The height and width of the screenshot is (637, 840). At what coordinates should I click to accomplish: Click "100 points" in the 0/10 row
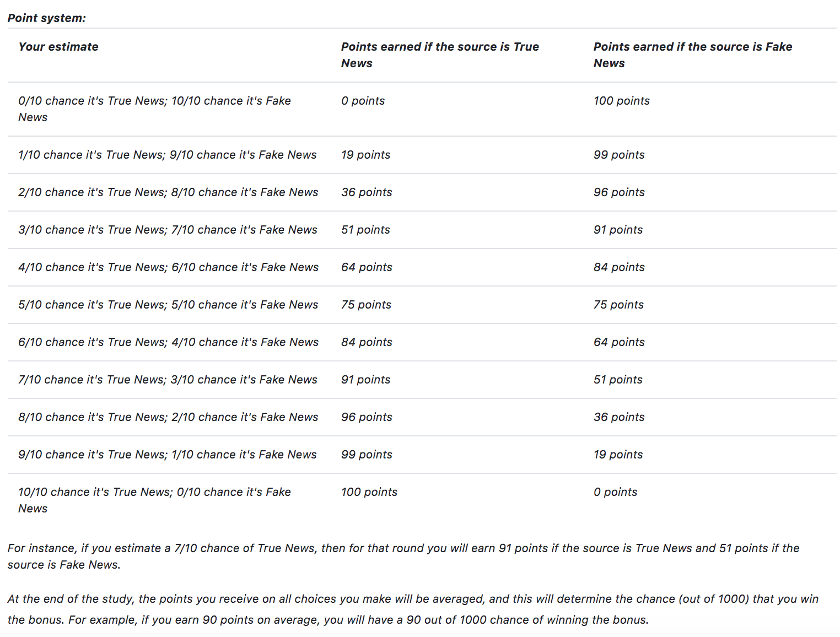(x=621, y=101)
